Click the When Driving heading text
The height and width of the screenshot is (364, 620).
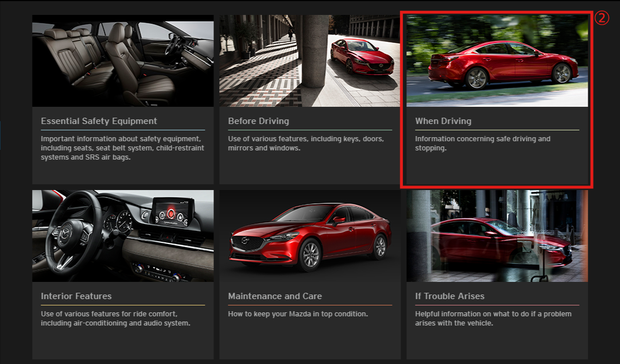pos(443,121)
